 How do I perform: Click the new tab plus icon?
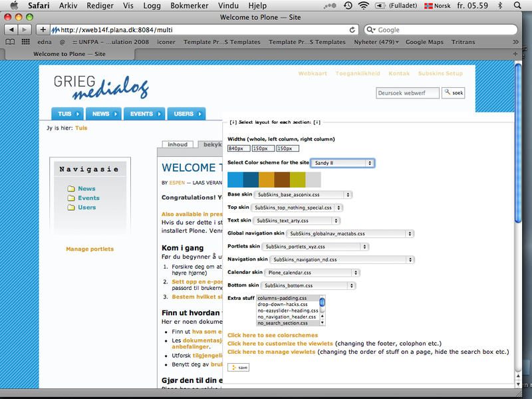pos(516,53)
